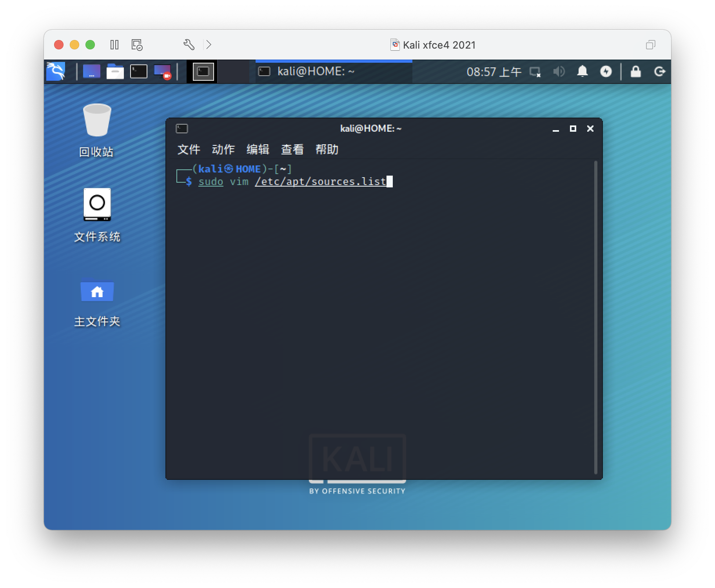Click the Kali xfce4 2021 window title
715x588 pixels.
coord(439,45)
